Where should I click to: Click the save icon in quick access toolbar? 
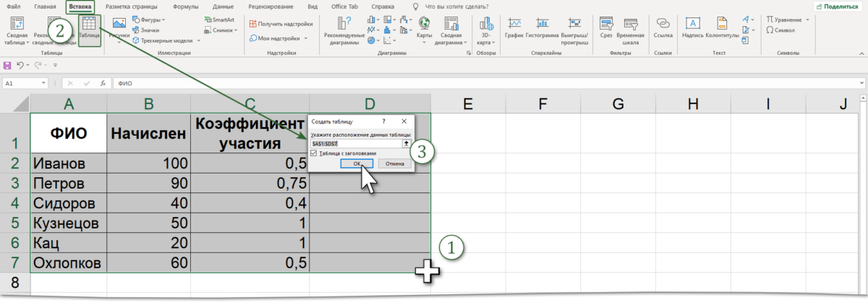7,65
